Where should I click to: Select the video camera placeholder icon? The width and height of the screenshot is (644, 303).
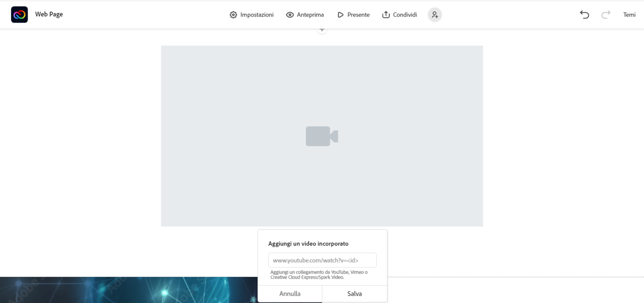point(322,135)
